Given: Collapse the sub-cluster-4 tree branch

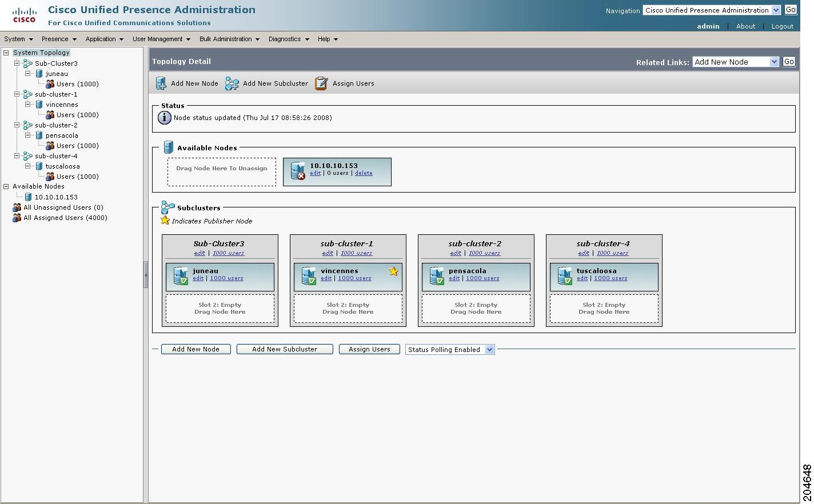Looking at the screenshot, I should (17, 156).
